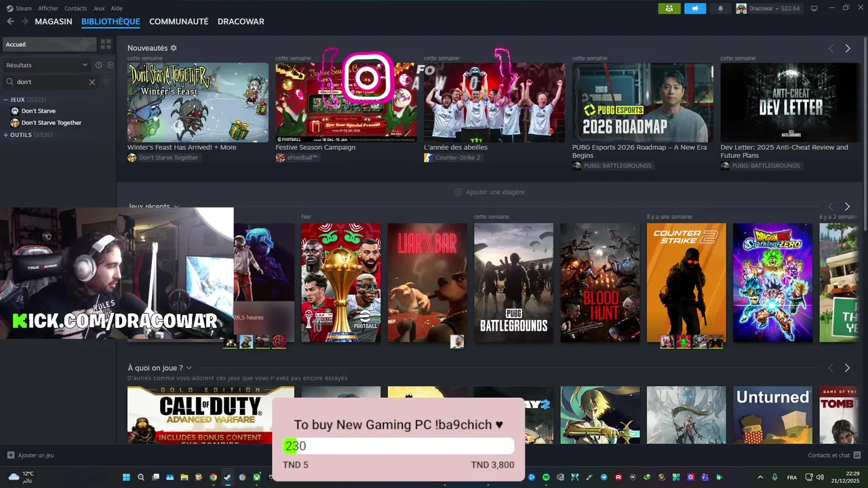Click the donation goal progress bar
The height and width of the screenshot is (488, 868).
point(399,446)
